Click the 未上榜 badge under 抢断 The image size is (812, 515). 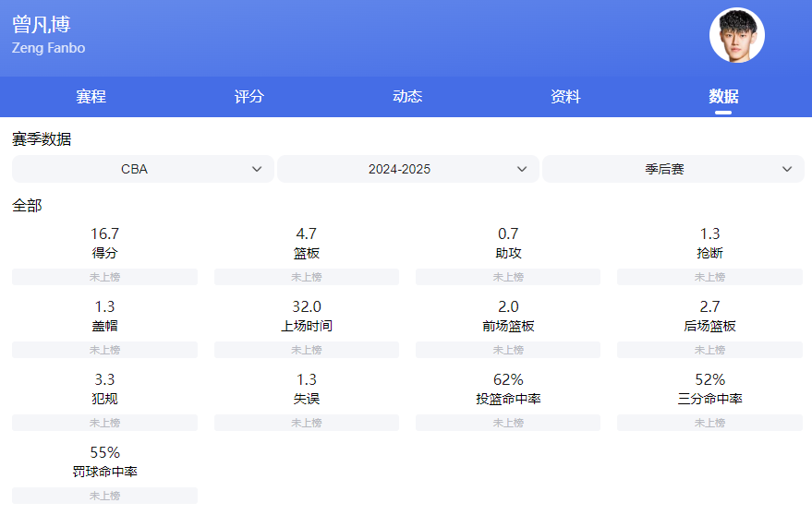(710, 277)
